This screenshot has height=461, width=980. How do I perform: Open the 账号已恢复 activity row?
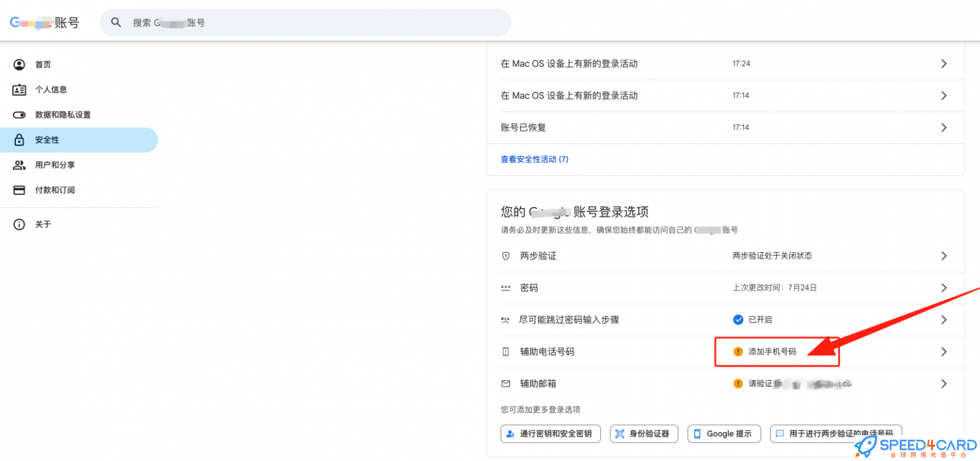coord(725,128)
